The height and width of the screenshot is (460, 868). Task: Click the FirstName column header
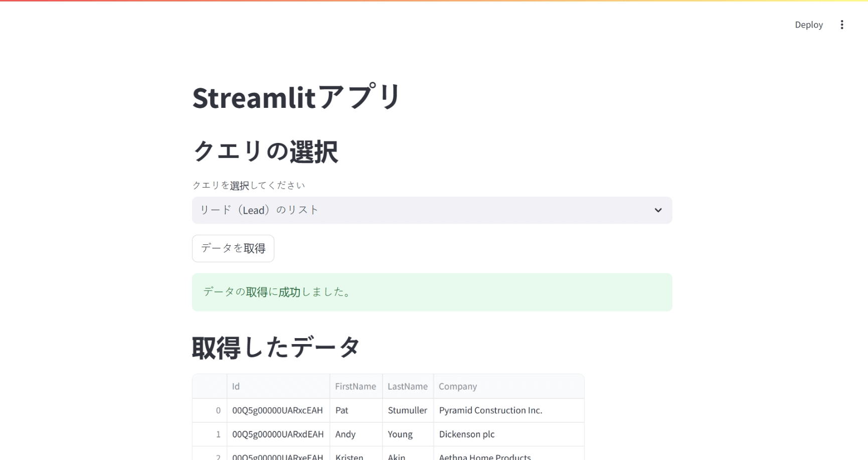(x=356, y=386)
